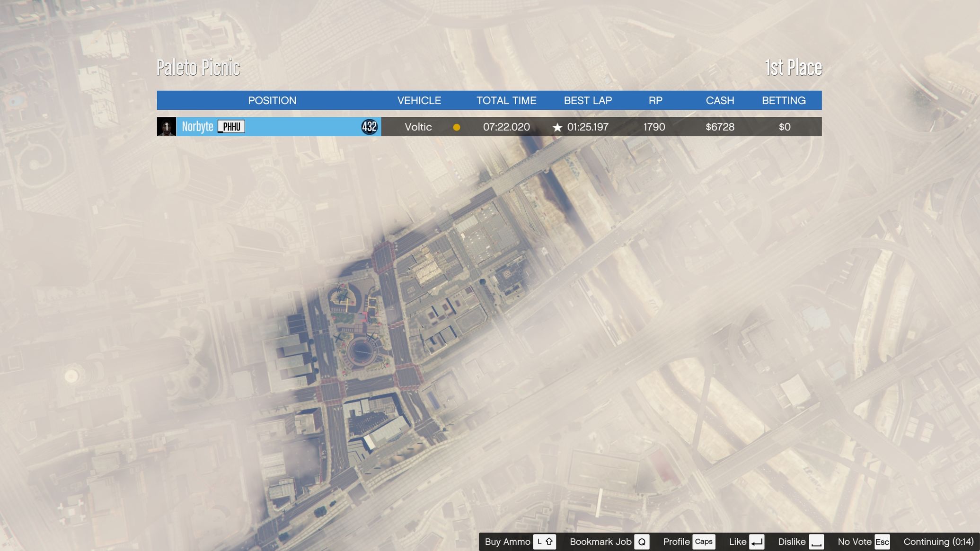Vote Like for this job
This screenshot has width=980, height=551.
click(x=738, y=542)
